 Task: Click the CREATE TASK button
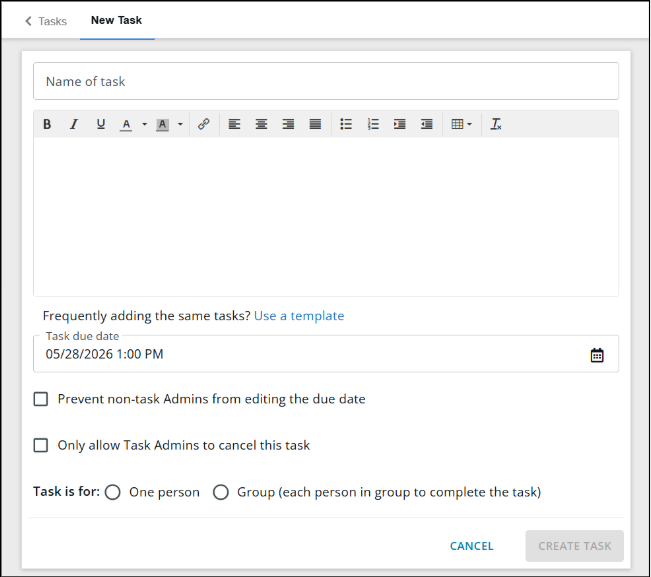(575, 546)
